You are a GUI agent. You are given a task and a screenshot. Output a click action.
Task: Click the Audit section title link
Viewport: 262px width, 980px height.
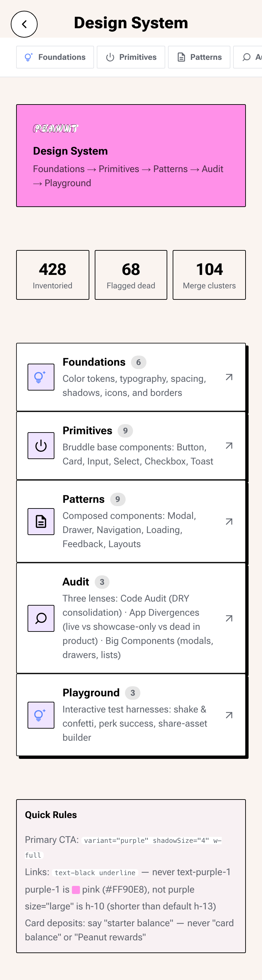point(76,582)
